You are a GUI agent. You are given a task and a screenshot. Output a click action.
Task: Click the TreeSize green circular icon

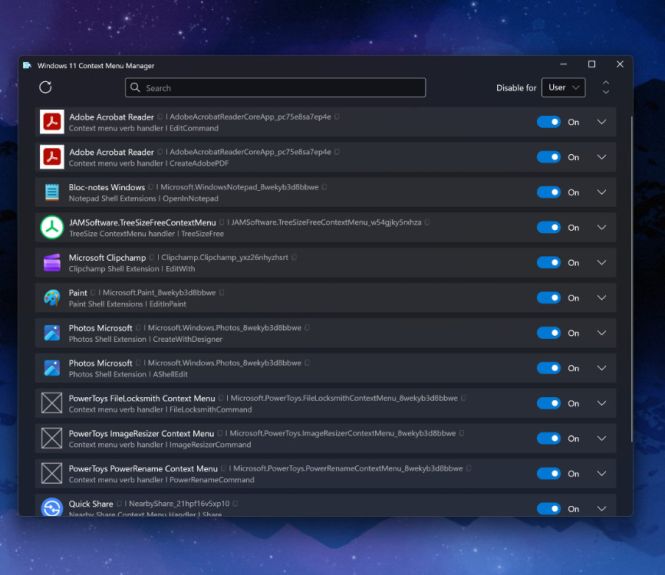(52, 227)
